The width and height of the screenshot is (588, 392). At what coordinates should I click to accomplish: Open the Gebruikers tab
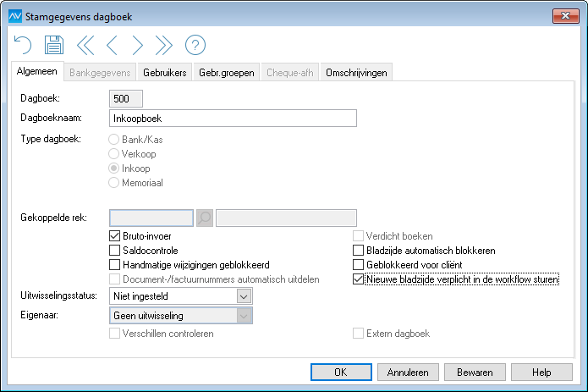(165, 73)
